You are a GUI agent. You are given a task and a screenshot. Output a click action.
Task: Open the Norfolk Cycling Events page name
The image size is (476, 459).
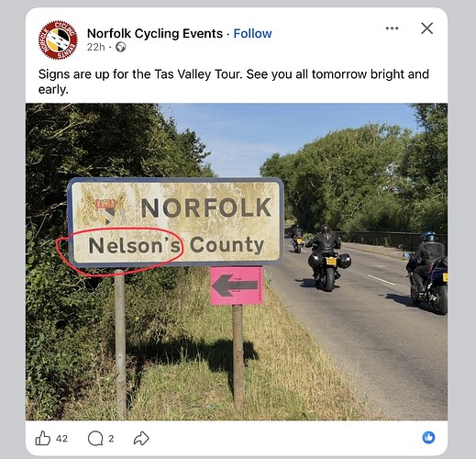[x=155, y=33]
